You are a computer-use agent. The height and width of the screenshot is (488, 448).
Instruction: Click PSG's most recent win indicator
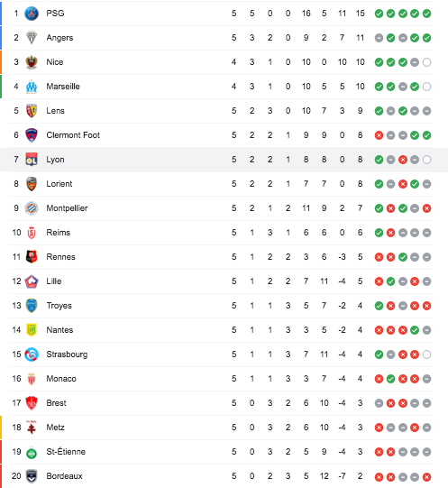tap(427, 14)
